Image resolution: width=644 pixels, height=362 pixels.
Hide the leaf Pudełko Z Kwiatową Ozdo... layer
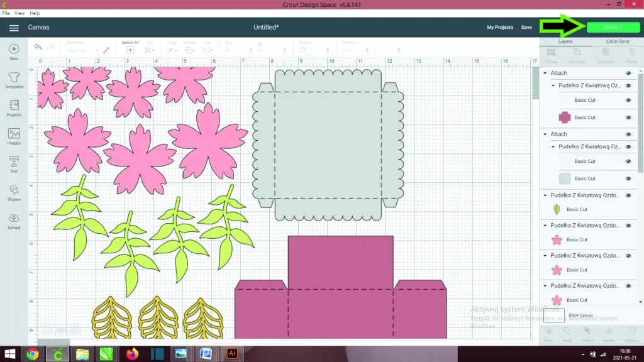tap(628, 195)
